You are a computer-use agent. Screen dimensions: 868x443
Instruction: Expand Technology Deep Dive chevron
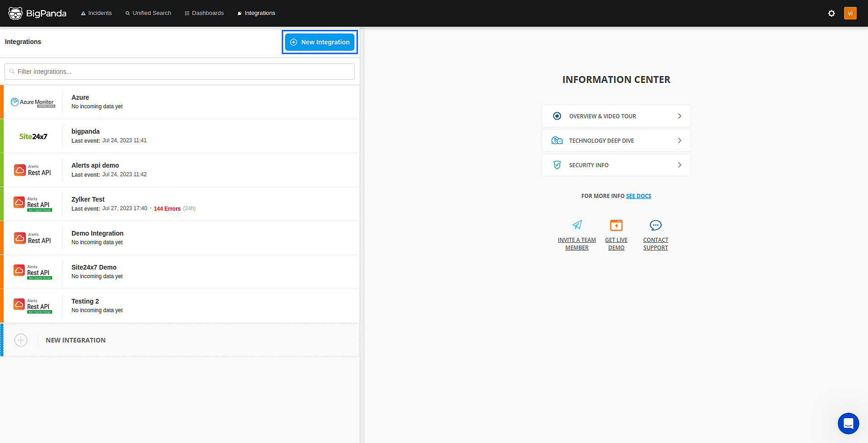pyautogui.click(x=679, y=140)
